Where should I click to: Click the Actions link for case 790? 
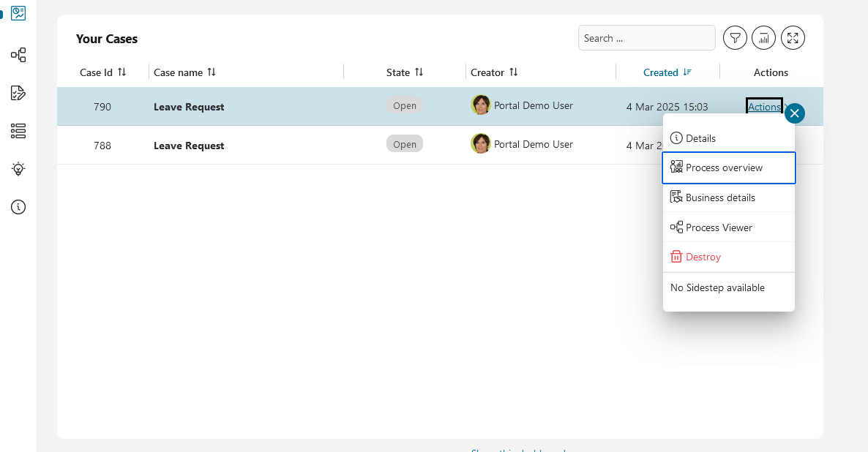pos(764,107)
